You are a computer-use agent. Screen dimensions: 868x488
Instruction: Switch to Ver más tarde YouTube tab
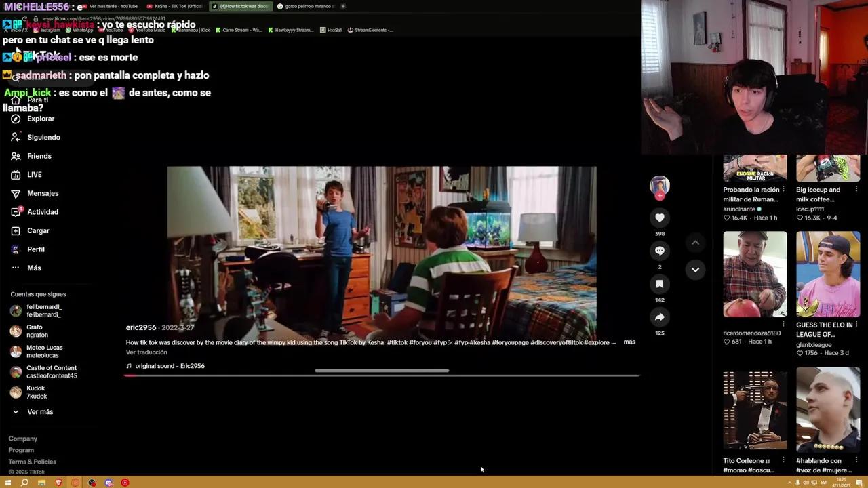(109, 6)
